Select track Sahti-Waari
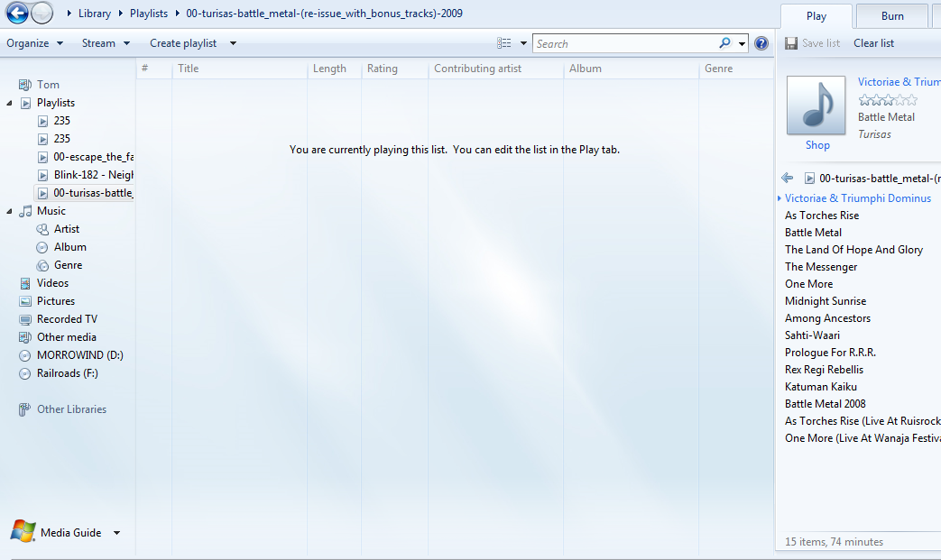941x560 pixels. 812,335
